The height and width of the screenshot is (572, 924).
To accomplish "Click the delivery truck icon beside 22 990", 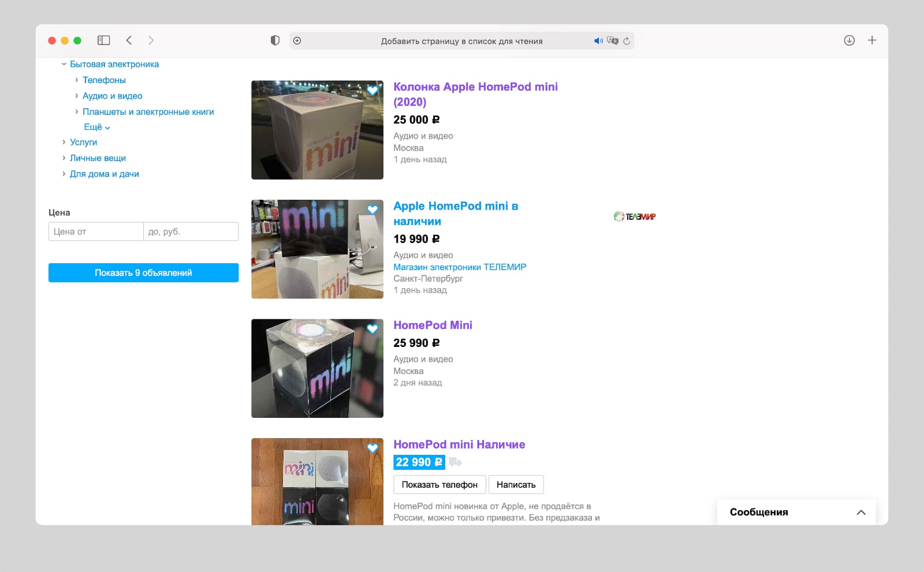I will (455, 462).
